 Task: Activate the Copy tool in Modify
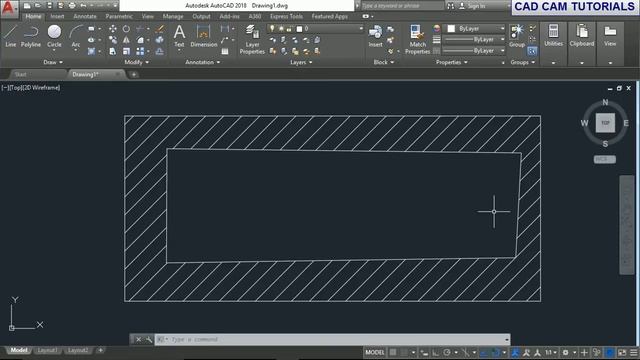coord(113,40)
